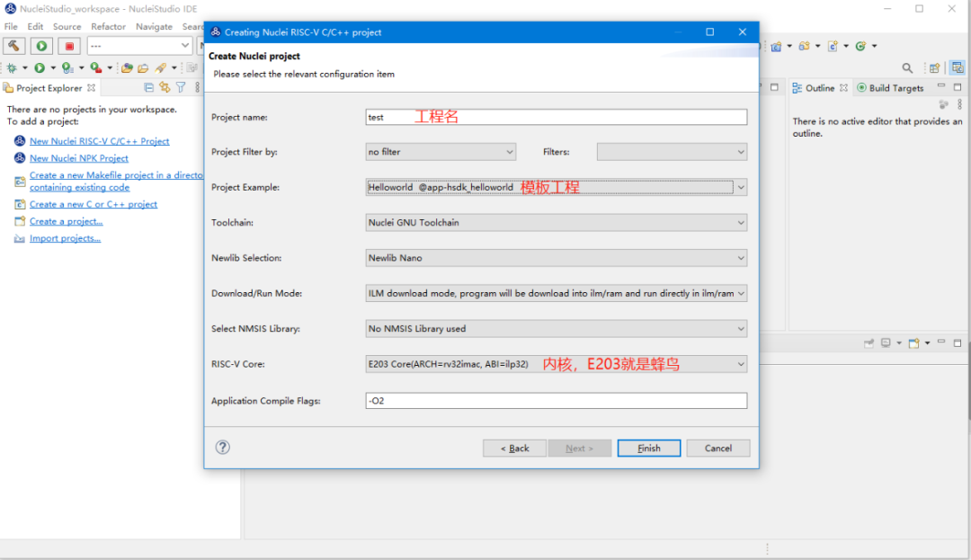Open the Download/Run Mode dropdown
The image size is (971, 560).
[x=557, y=293]
